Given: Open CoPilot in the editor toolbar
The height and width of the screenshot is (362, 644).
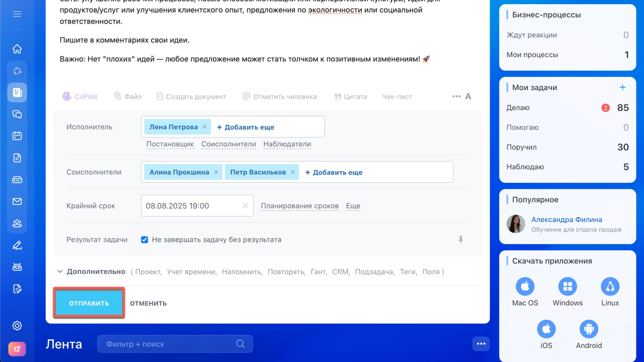Looking at the screenshot, I should [x=80, y=97].
